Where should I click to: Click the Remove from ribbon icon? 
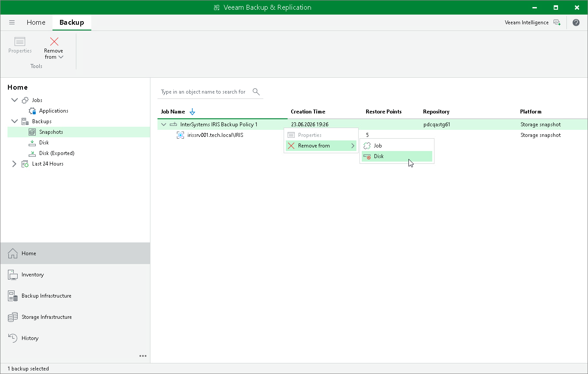pyautogui.click(x=54, y=42)
